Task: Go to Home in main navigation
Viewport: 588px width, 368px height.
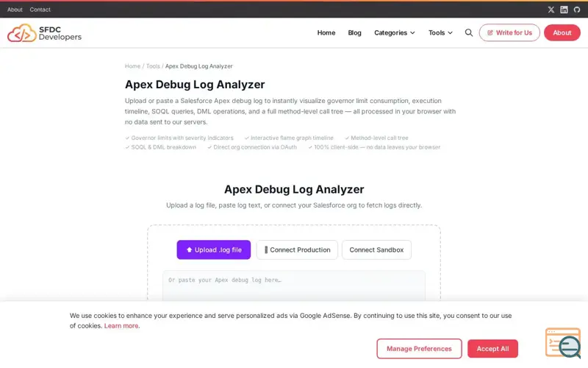Action: (x=326, y=32)
